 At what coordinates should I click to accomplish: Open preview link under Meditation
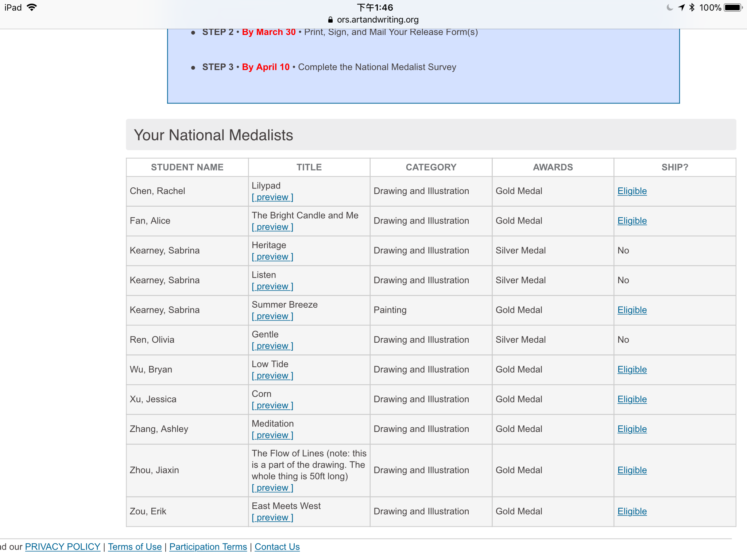pos(272,435)
